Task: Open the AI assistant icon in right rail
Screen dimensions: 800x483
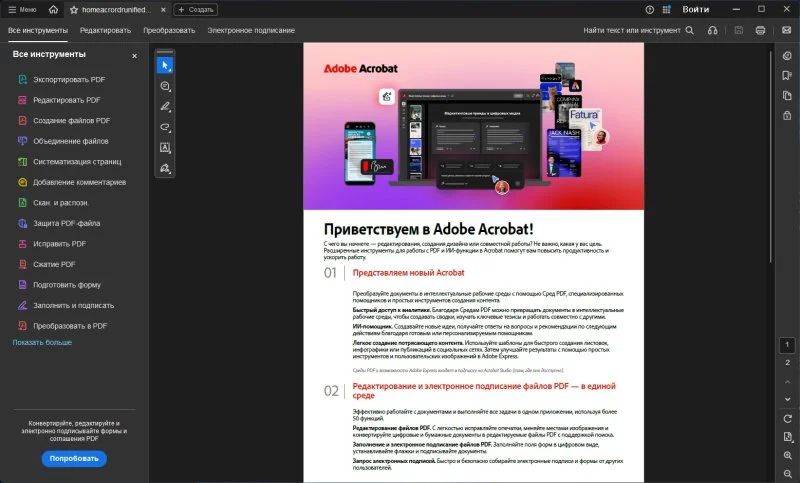Action: point(787,56)
